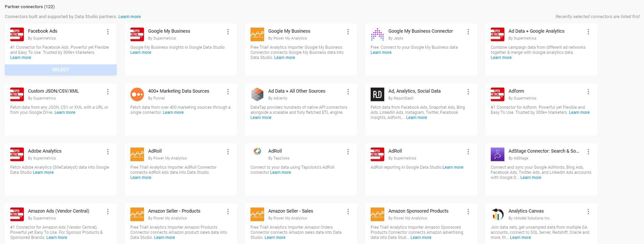Viewport: 644px width, 244px height.
Task: Click the By ReportDash author text
Action: (x=401, y=98)
